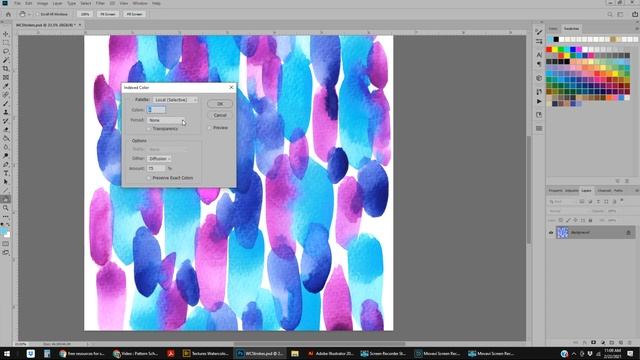
Task: Toggle lock transparent pixels in Layers
Action: pos(561,220)
